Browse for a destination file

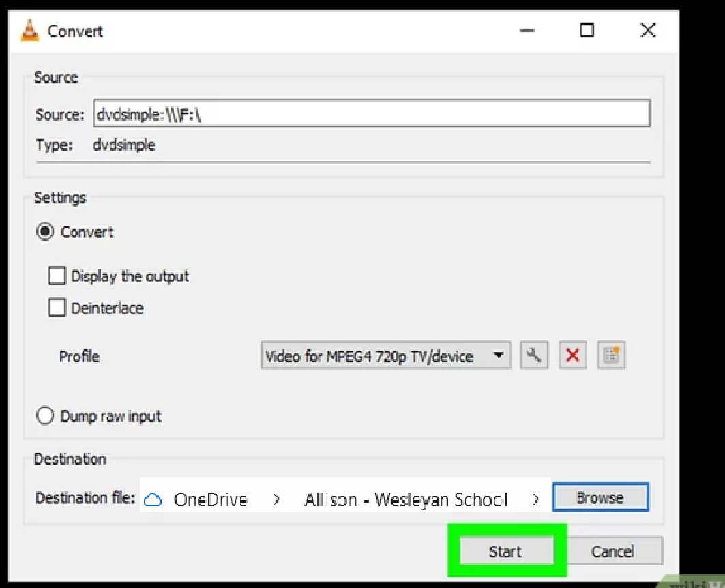600,497
